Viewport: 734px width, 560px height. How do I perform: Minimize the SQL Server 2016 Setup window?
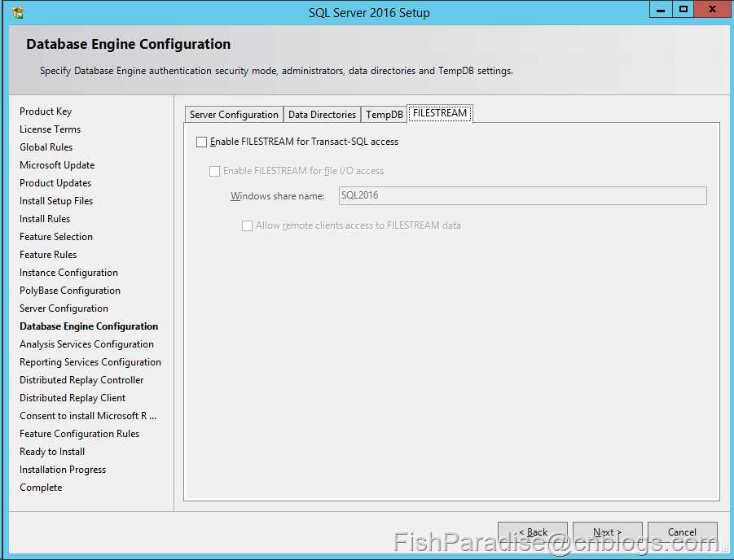coord(661,9)
